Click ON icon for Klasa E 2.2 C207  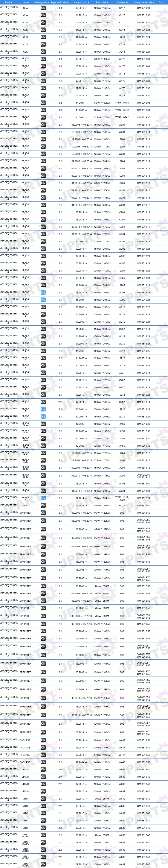(x=43, y=402)
